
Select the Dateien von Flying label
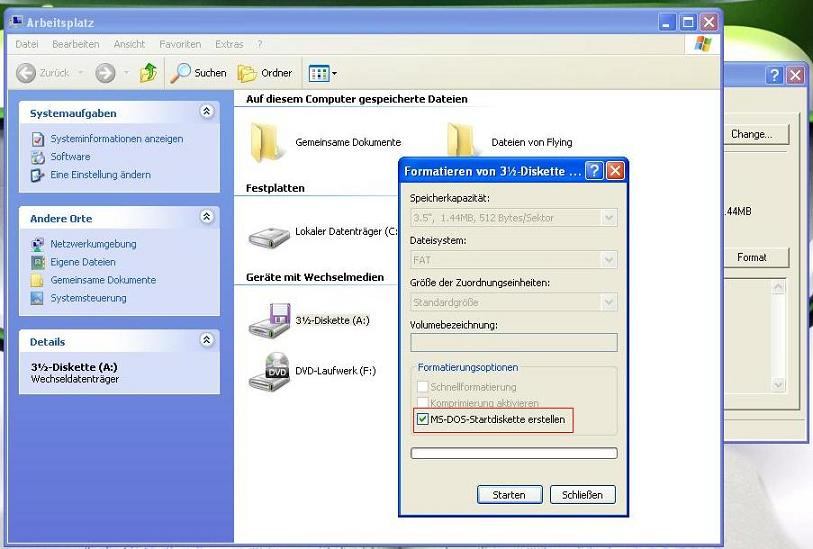532,143
